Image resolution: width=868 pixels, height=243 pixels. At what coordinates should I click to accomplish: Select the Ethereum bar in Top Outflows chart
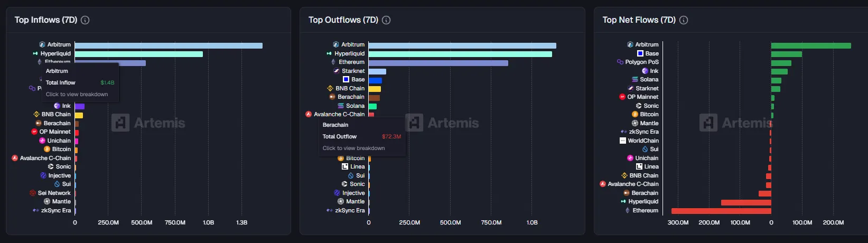pos(438,63)
